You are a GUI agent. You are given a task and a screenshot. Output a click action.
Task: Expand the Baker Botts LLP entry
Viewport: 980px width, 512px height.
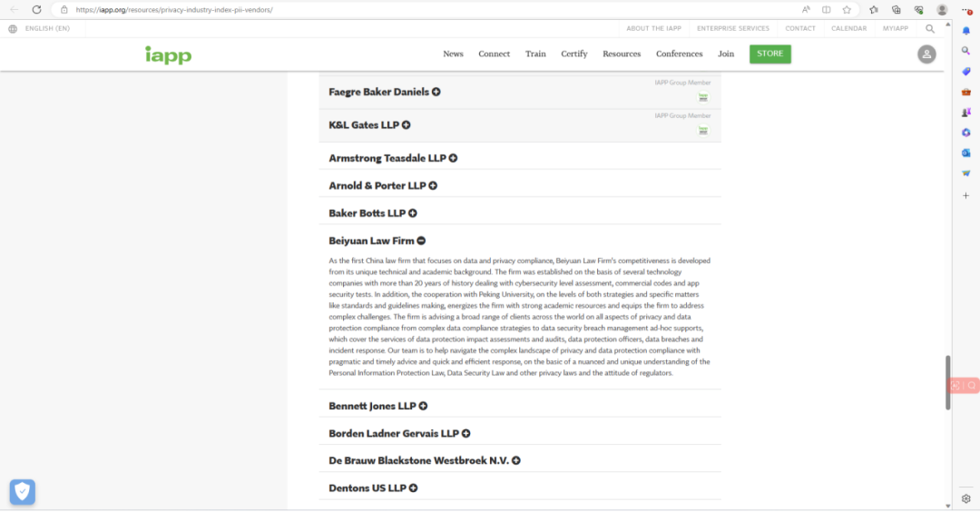click(413, 213)
